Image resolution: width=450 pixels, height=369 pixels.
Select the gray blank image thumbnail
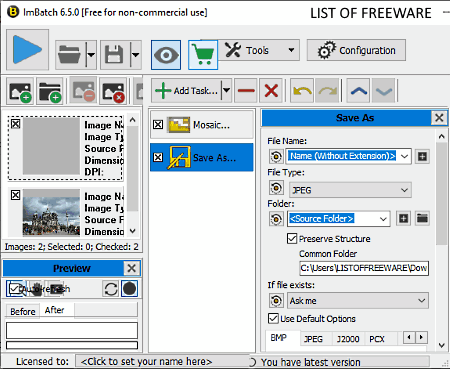point(51,146)
